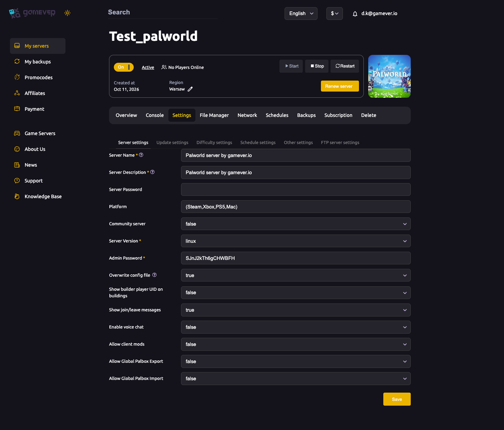Click the Server Password input field
Image resolution: width=504 pixels, height=430 pixels.
pyautogui.click(x=296, y=190)
